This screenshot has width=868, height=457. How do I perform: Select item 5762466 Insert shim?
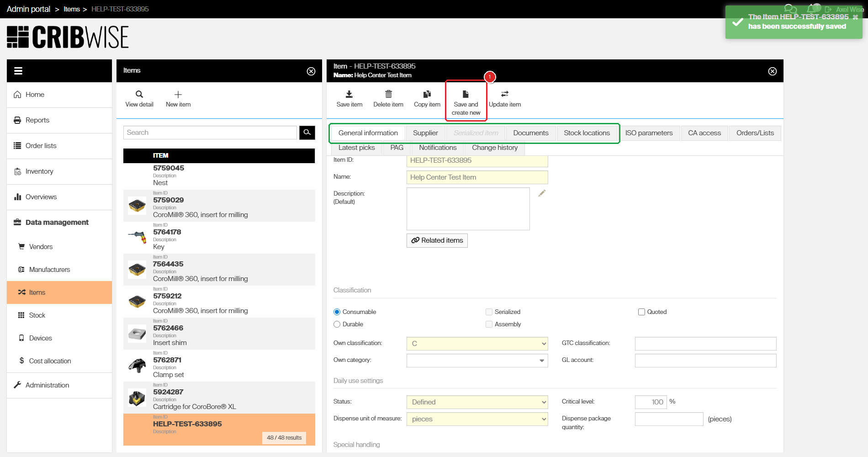click(219, 334)
